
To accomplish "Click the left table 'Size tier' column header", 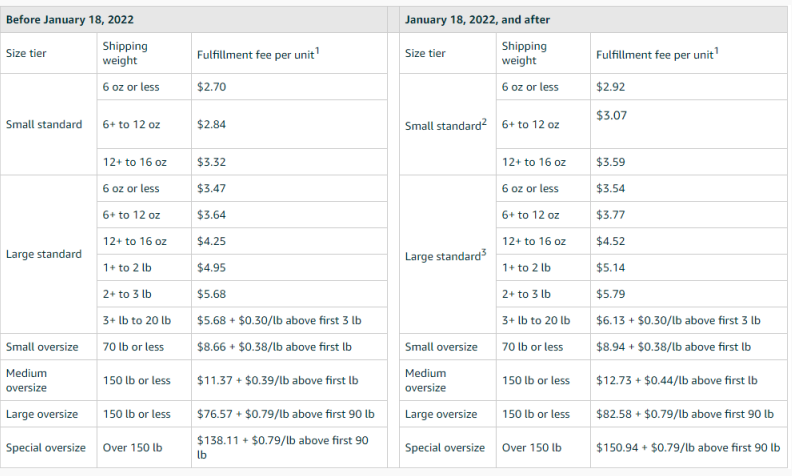I will [26, 53].
